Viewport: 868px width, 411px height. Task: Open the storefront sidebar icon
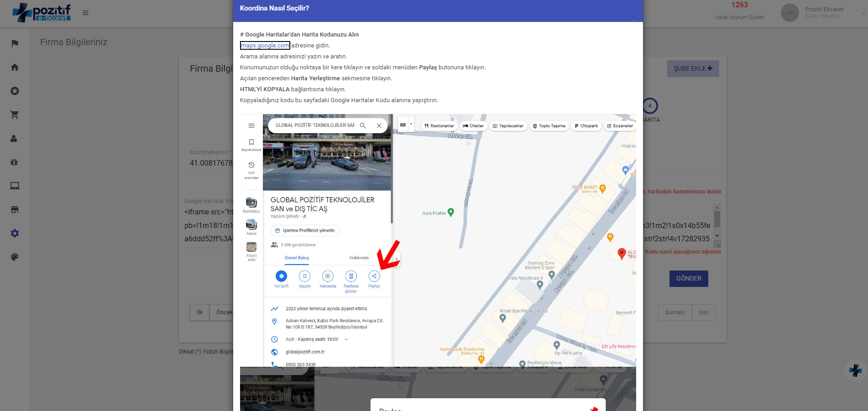(x=15, y=209)
